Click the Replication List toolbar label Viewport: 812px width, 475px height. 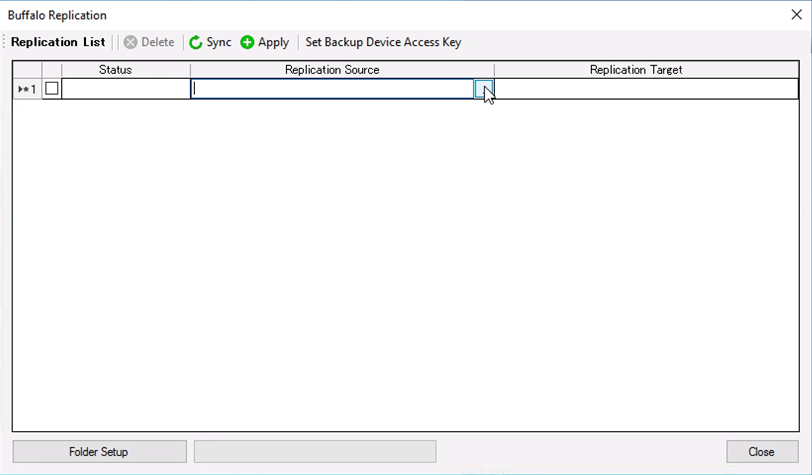click(58, 42)
